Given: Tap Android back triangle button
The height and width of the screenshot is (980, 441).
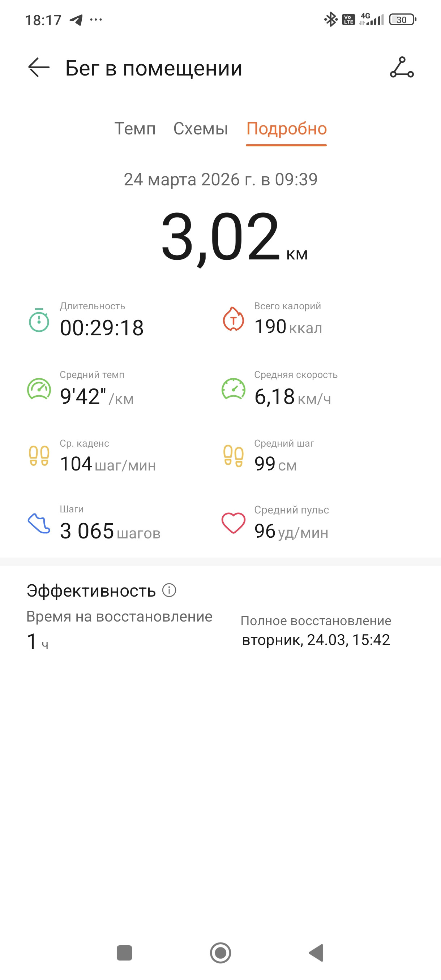Looking at the screenshot, I should point(316,953).
